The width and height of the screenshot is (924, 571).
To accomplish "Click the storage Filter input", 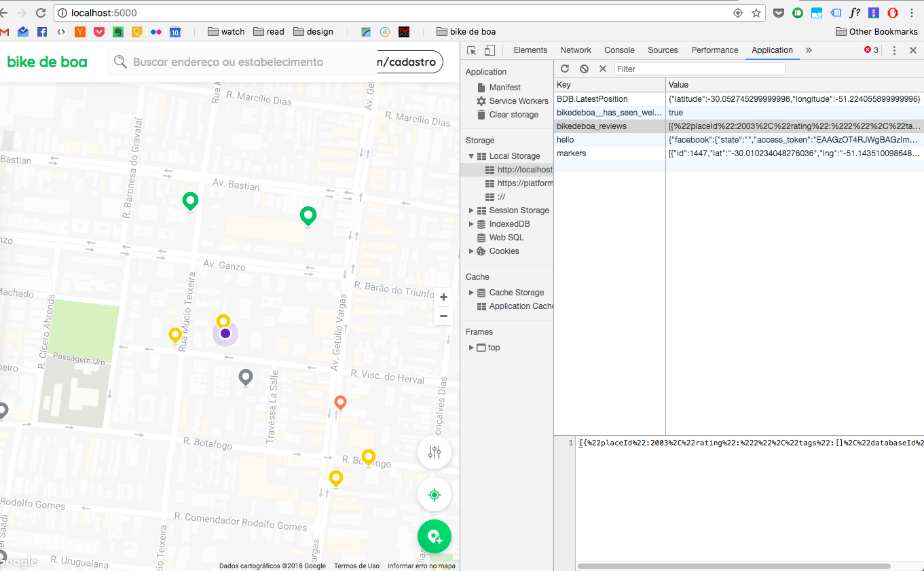I will [699, 69].
